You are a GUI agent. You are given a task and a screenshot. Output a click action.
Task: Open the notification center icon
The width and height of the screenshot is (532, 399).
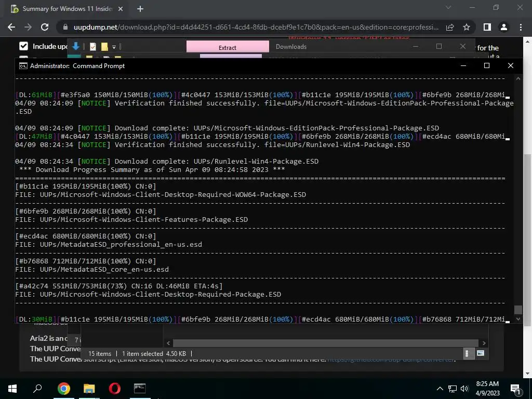pos(516,389)
